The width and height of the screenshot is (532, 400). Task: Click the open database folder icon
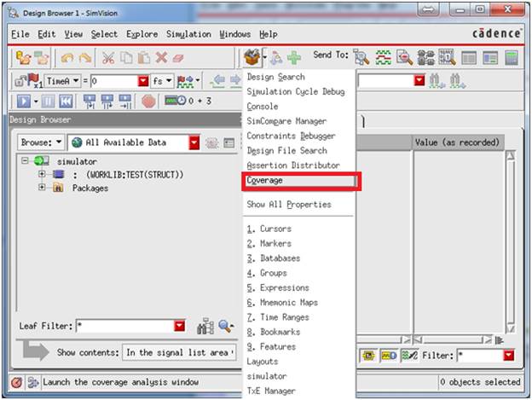point(23,58)
